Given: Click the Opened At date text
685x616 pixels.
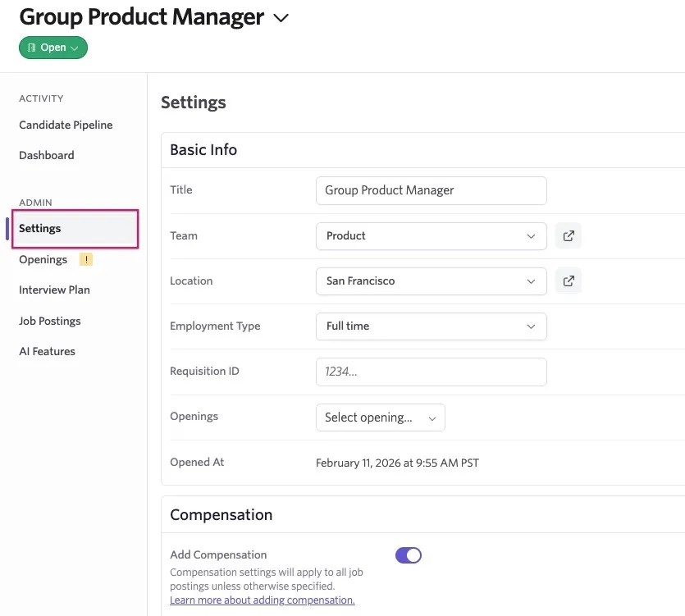Looking at the screenshot, I should coord(397,463).
